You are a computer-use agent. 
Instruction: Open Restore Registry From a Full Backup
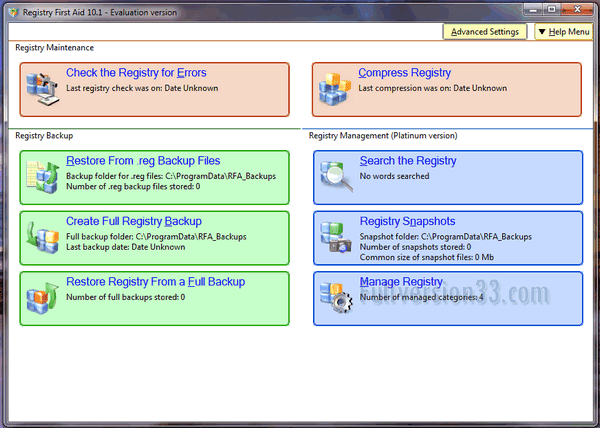pyautogui.click(x=156, y=282)
